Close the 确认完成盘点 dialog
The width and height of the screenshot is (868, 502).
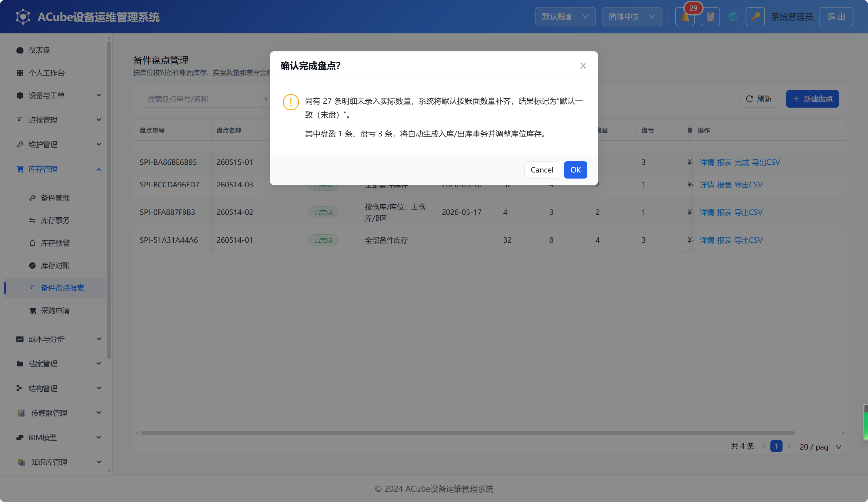click(x=583, y=65)
